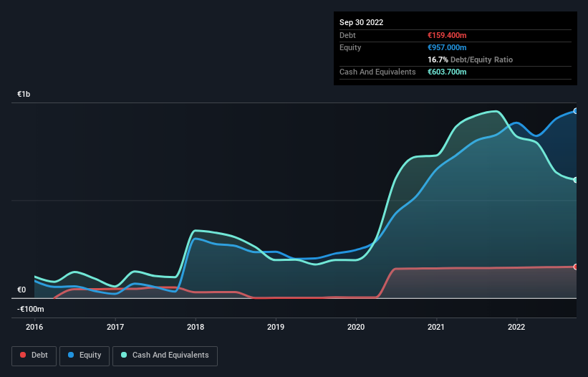Click the 2022 x-axis label
Viewport: 588px width, 377px height.
516,327
